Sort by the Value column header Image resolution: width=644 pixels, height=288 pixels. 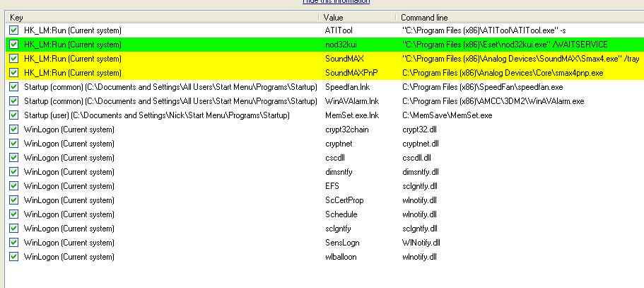[357, 18]
